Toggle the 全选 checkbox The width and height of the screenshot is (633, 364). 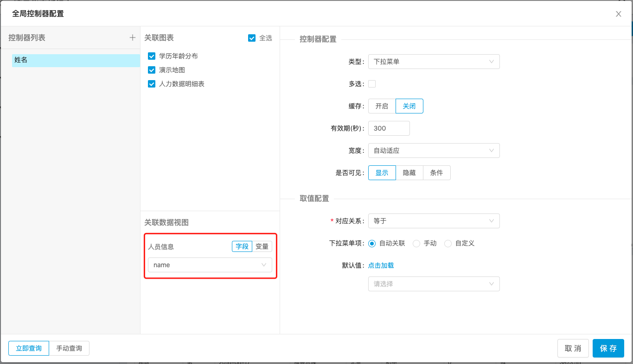[252, 38]
